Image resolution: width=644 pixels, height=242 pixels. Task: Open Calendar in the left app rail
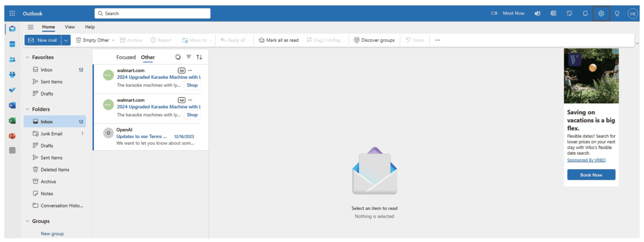12,44
